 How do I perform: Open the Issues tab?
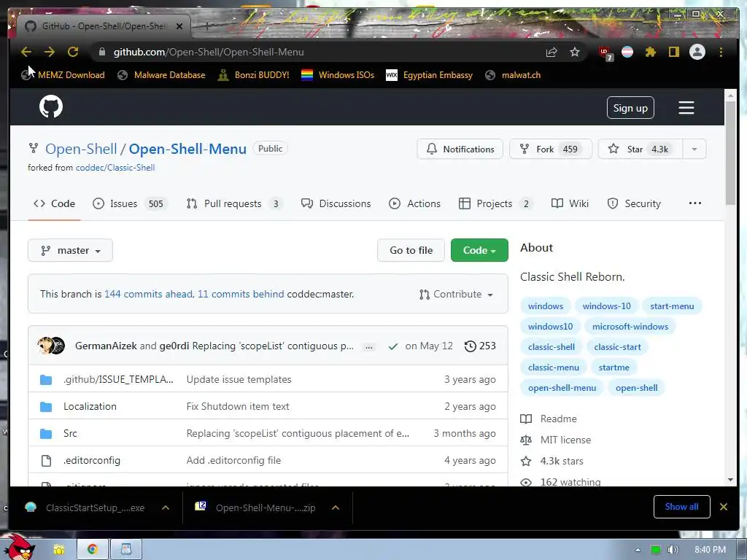tap(130, 204)
